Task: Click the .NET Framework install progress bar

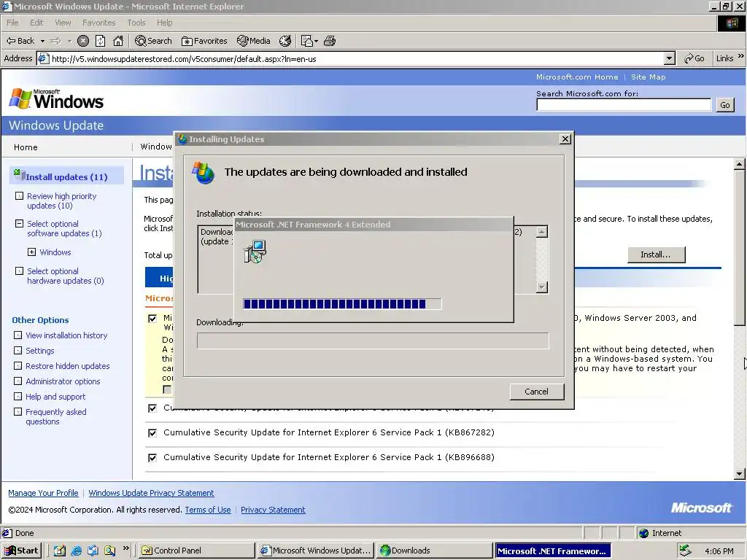Action: (342, 304)
